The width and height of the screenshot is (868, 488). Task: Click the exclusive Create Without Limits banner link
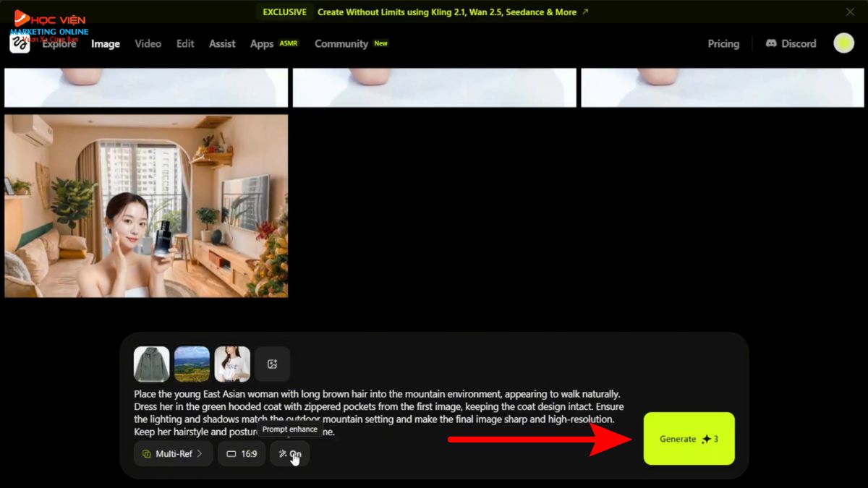click(x=446, y=12)
